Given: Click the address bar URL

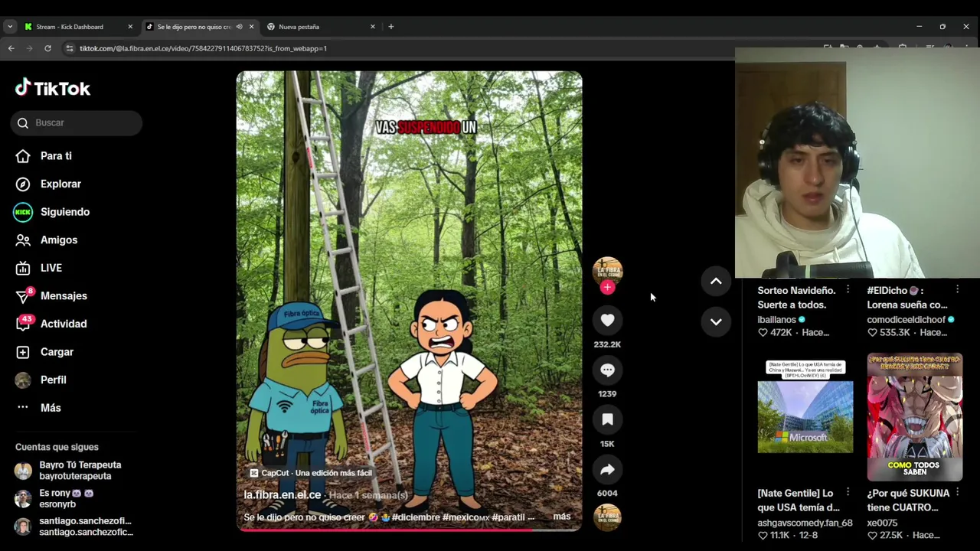Looking at the screenshot, I should coord(203,48).
